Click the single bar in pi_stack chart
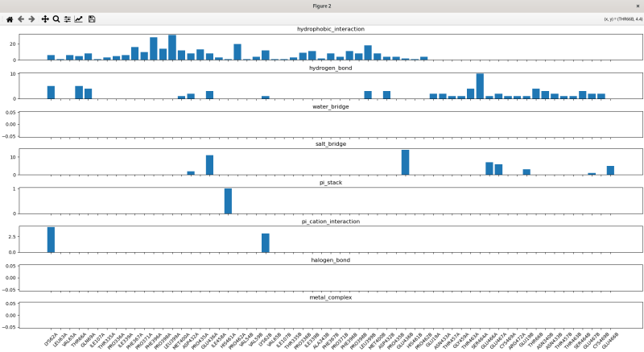Screen dimensions: 644x352 pyautogui.click(x=228, y=201)
